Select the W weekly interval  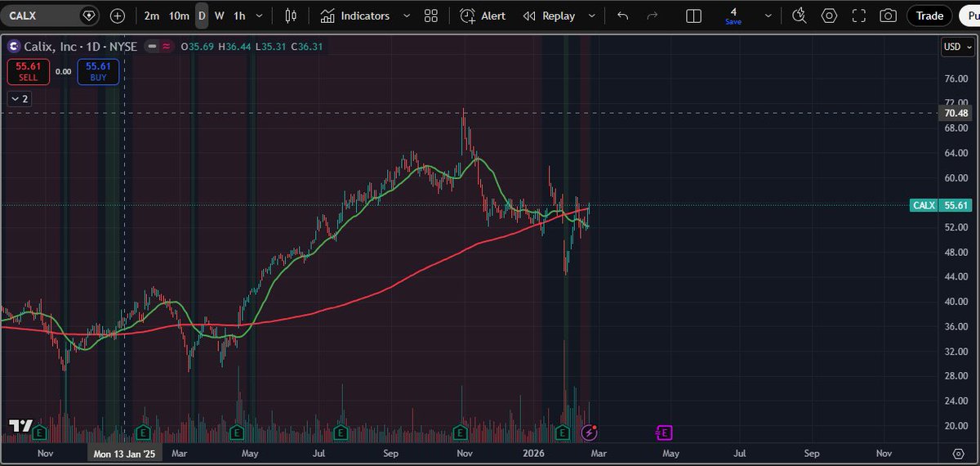point(219,16)
